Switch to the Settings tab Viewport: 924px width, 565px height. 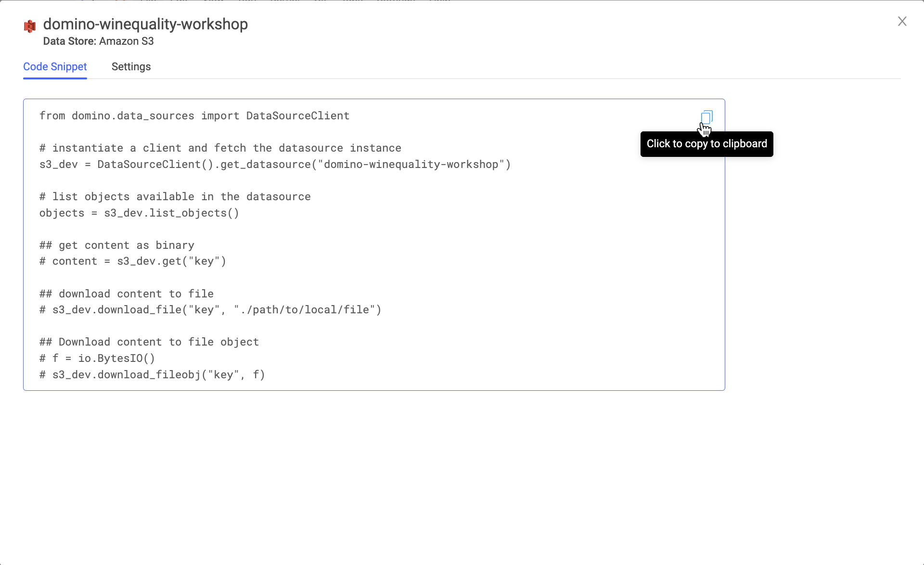pos(131,66)
